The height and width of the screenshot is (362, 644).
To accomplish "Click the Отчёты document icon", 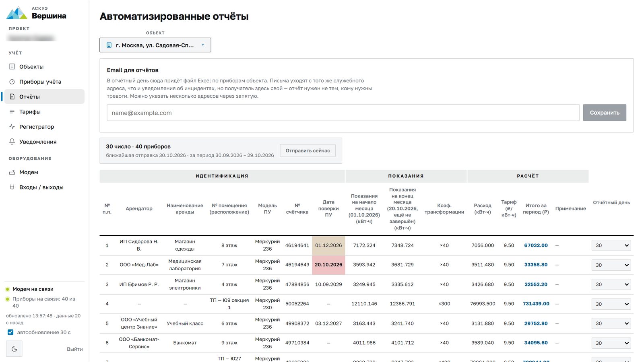I will click(12, 97).
